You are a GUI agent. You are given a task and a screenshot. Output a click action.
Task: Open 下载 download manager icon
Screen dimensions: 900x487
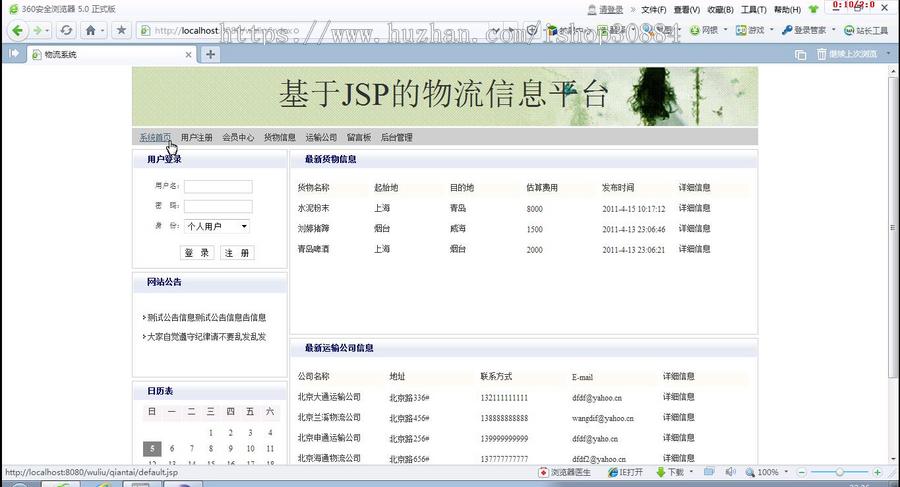pyautogui.click(x=670, y=472)
